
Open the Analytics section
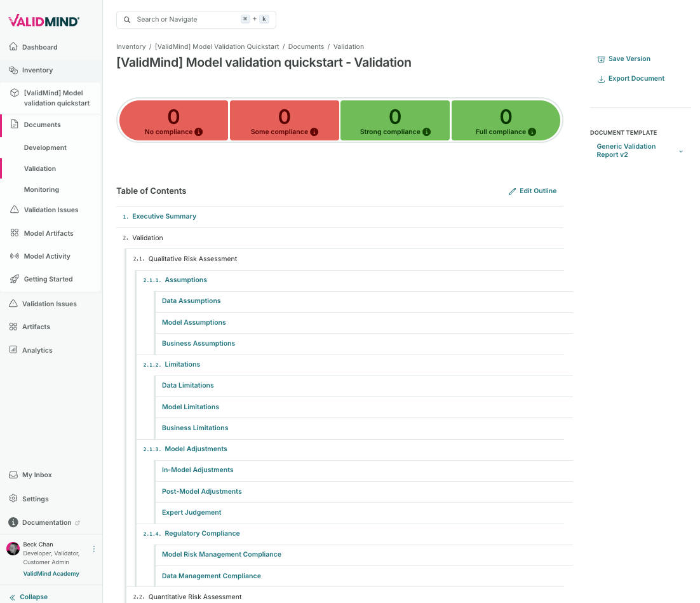(37, 350)
